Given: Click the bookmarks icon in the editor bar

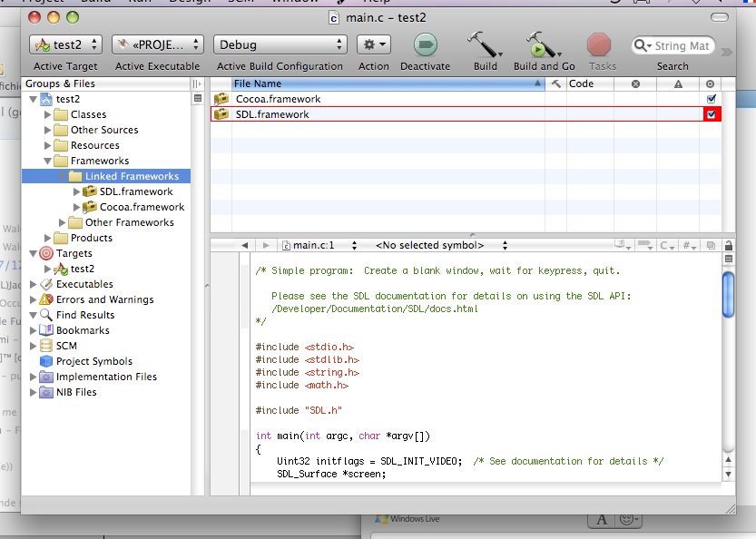Looking at the screenshot, I should 623,245.
